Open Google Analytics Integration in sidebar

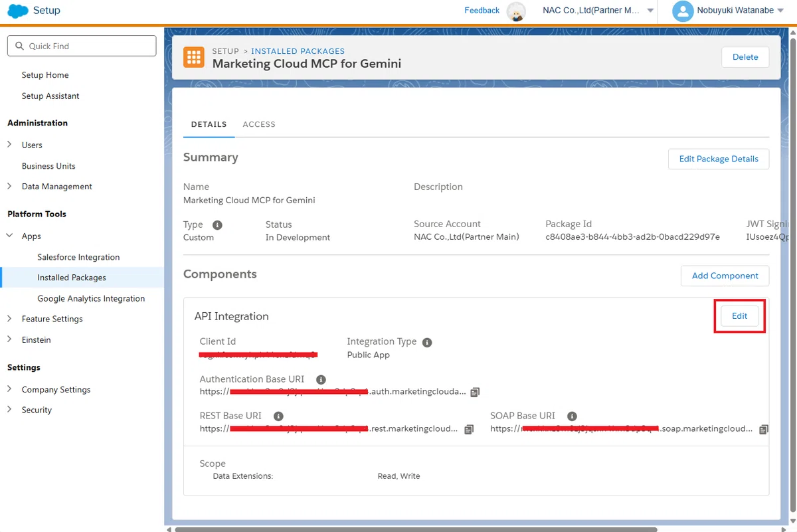(x=91, y=298)
